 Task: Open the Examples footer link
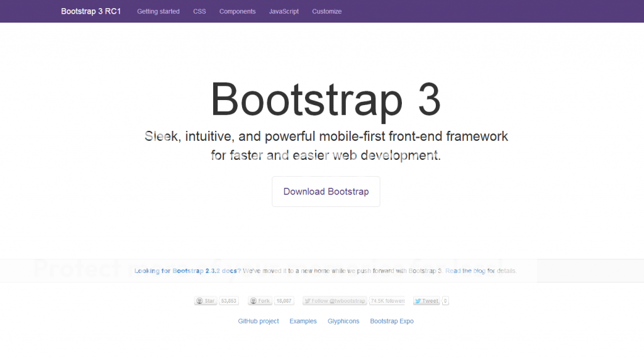(303, 321)
